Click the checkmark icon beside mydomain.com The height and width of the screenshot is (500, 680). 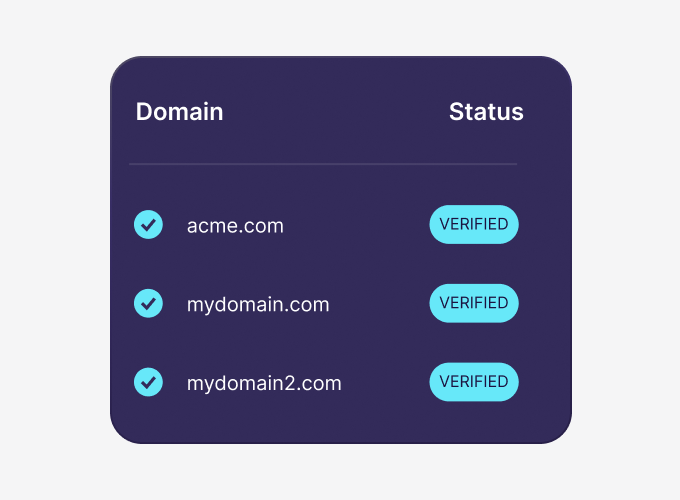pyautogui.click(x=148, y=303)
